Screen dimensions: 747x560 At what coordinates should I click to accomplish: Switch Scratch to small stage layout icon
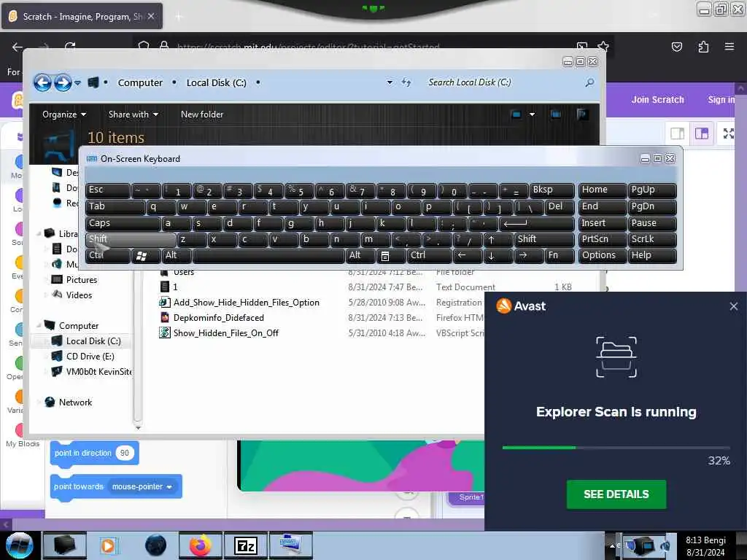[x=677, y=134]
